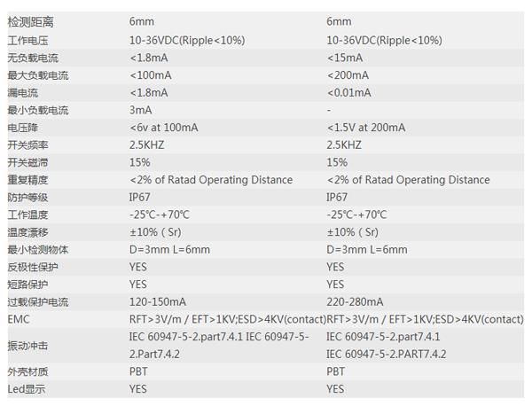Viewport: 532px width, 406px height.
Task: Select the Led显示 row label
Action: coord(27,389)
